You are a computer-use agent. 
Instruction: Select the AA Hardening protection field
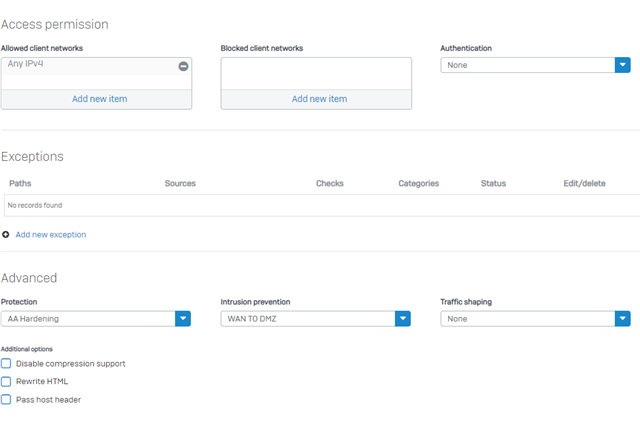tap(89, 318)
